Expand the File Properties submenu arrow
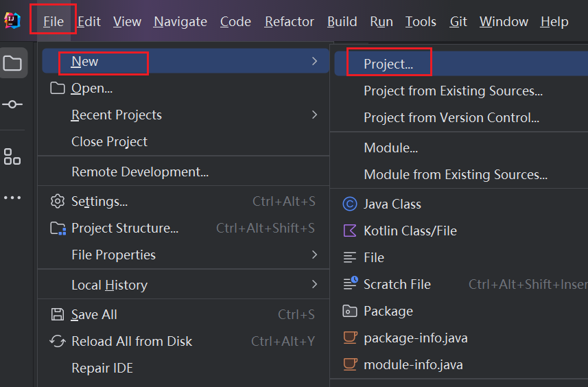588x387 pixels. pyautogui.click(x=315, y=255)
